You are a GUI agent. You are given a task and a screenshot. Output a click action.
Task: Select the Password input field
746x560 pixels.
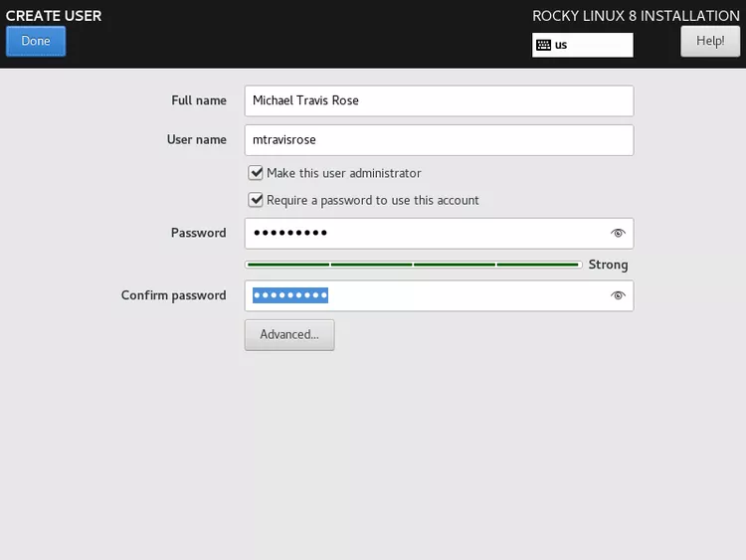point(439,233)
